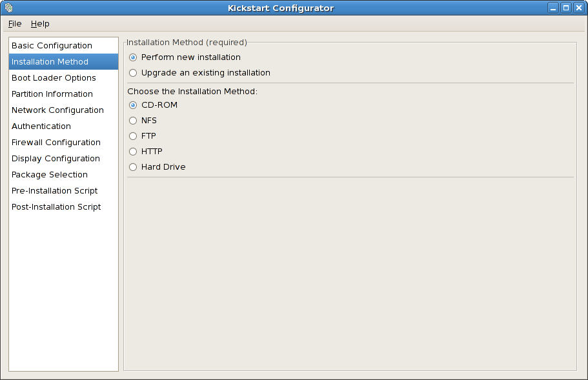Go to Basic Configuration section
Screen dimensions: 588x380
(x=52, y=46)
